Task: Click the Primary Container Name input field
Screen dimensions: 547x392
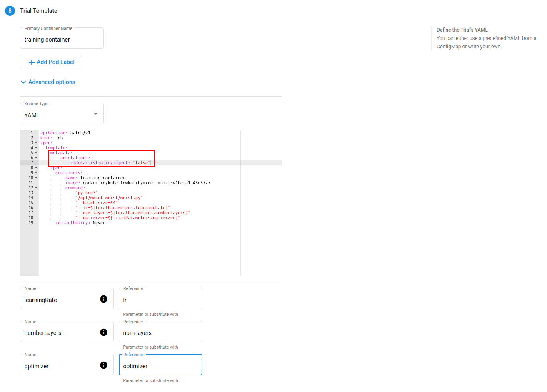Action: (x=62, y=38)
